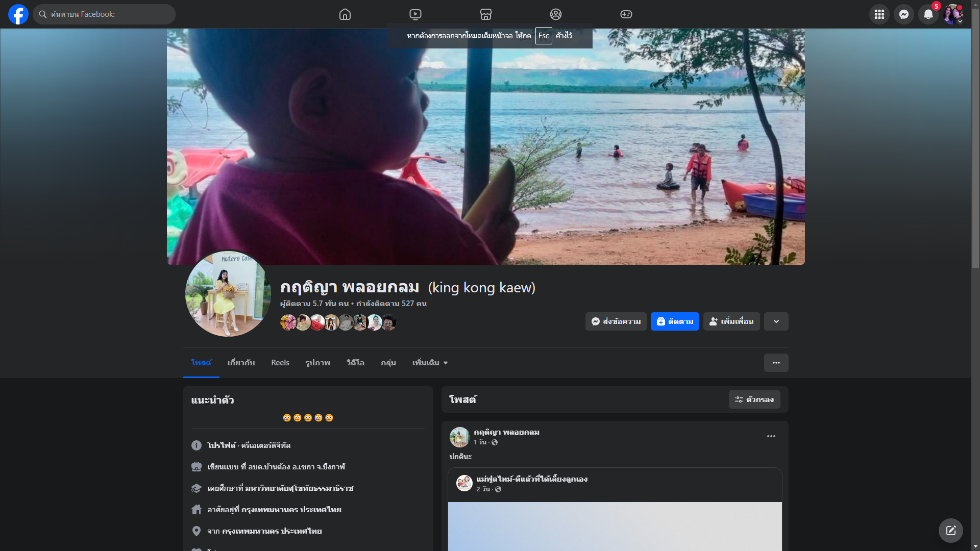Open the Gaming icon
The height and width of the screenshot is (551, 980).
626,14
